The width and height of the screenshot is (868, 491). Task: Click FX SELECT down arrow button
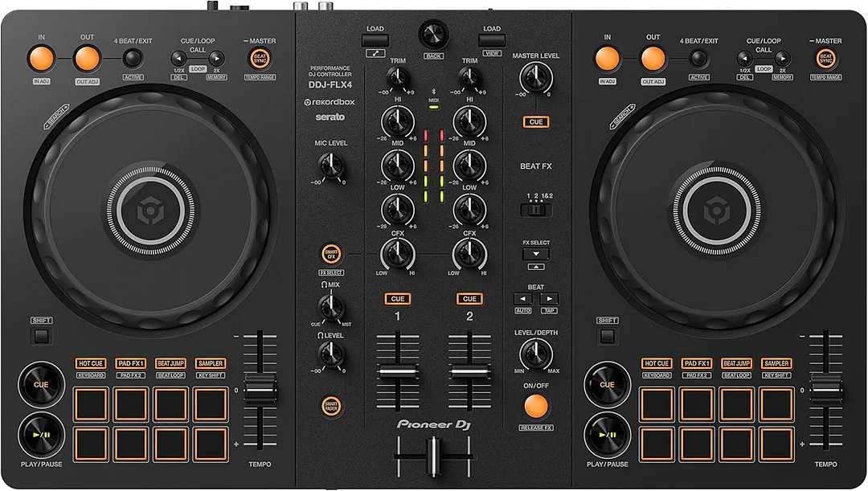tap(536, 254)
